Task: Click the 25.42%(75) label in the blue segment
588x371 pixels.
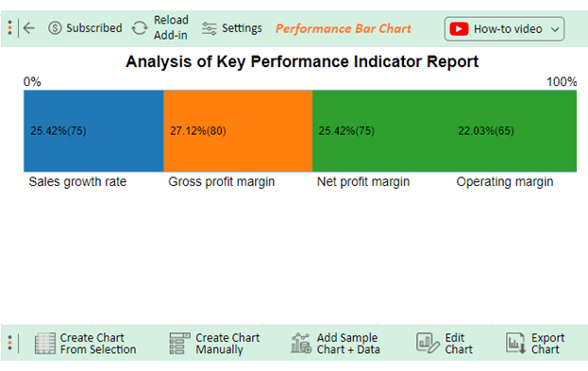Action: click(59, 131)
